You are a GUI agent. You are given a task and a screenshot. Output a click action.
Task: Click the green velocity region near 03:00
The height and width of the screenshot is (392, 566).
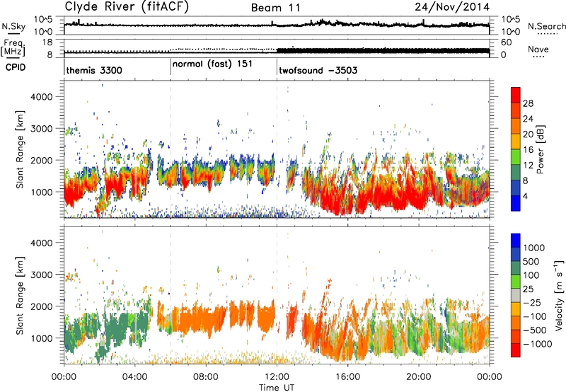tap(117, 328)
